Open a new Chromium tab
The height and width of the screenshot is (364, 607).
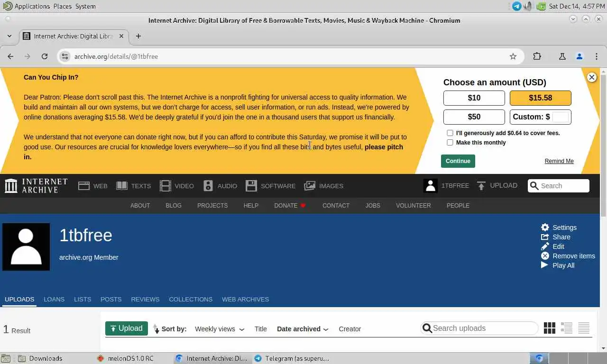tap(138, 36)
